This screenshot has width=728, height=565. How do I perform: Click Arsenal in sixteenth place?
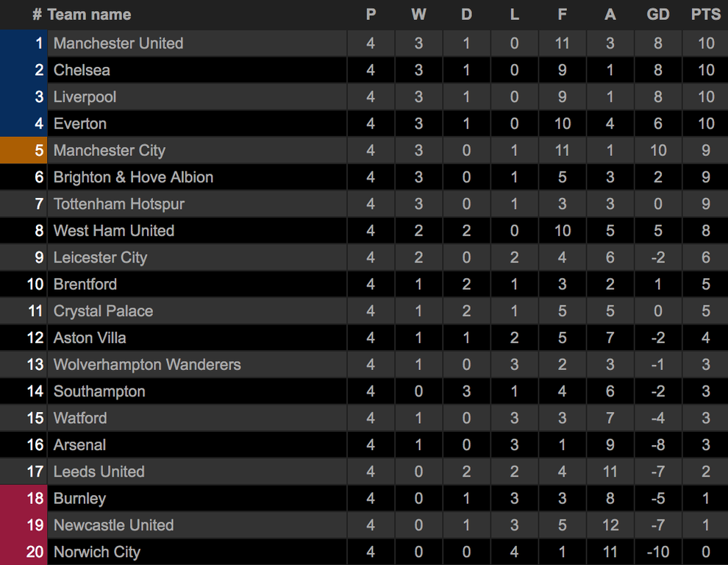click(x=80, y=444)
